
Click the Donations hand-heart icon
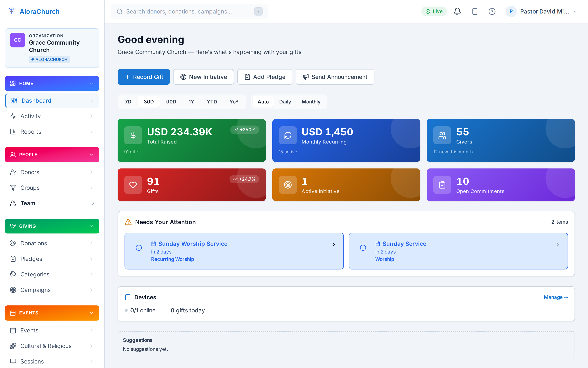click(13, 243)
